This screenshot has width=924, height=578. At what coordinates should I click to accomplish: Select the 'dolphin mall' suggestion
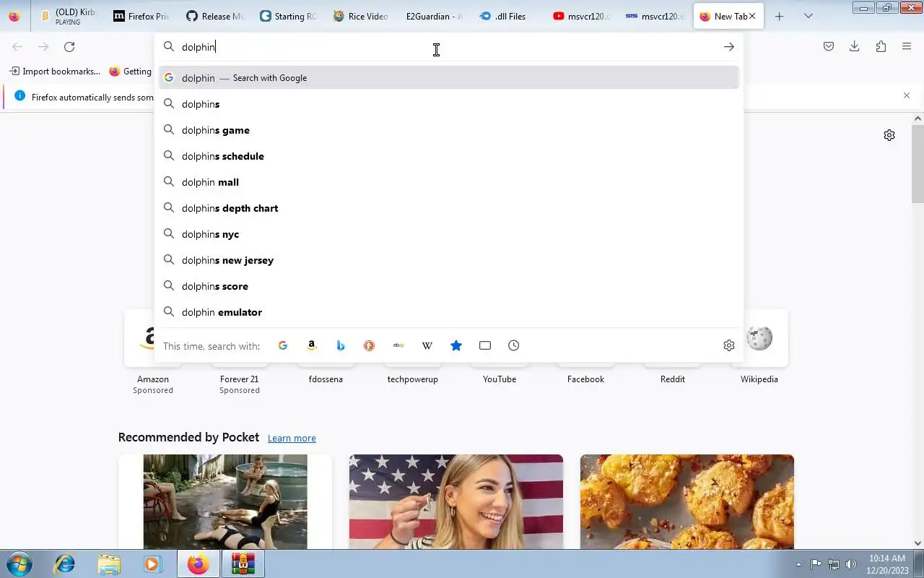click(449, 182)
